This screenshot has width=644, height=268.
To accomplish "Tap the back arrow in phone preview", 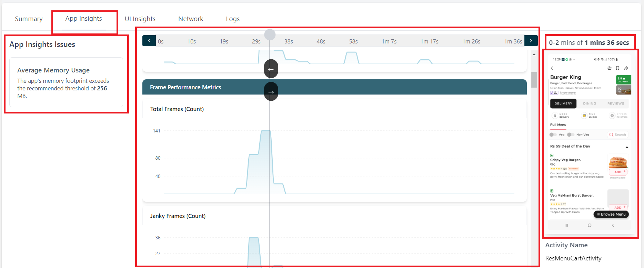I will (552, 68).
